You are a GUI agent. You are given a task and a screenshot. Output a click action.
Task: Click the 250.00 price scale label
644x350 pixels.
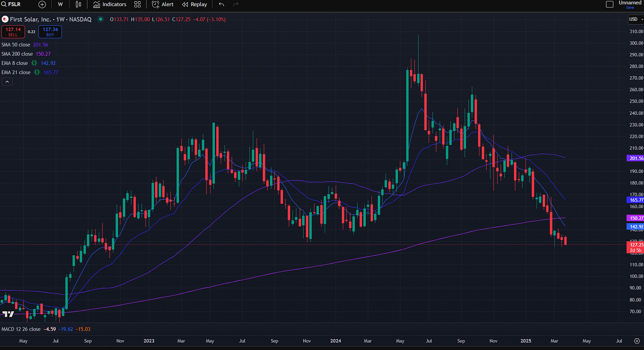click(x=636, y=101)
